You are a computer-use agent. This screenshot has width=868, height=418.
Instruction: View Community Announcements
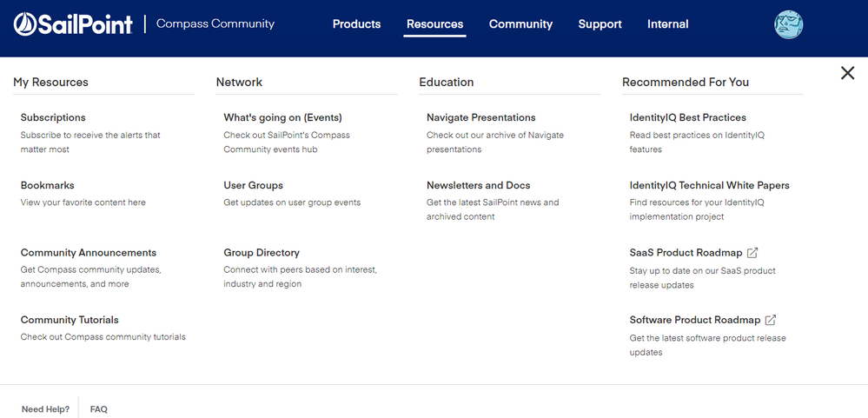click(x=89, y=253)
